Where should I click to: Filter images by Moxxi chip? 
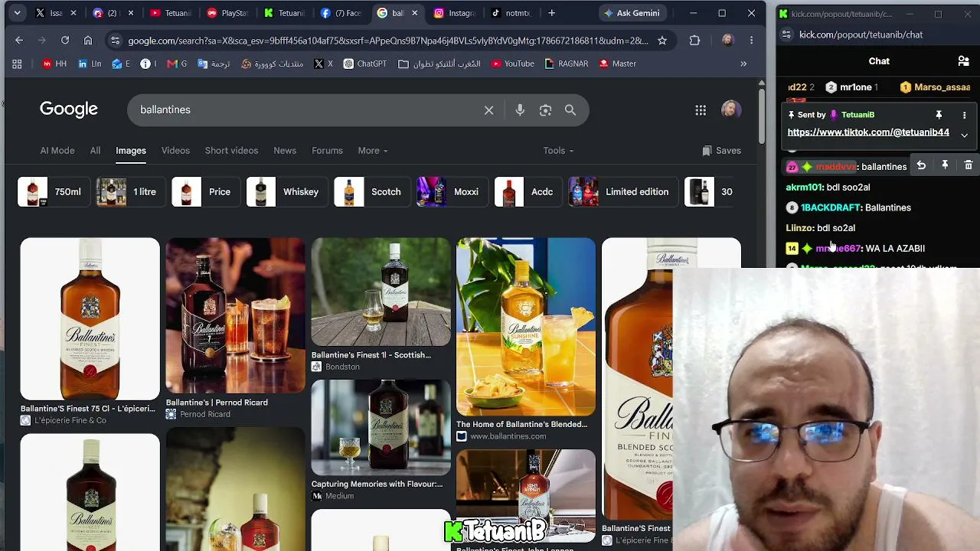click(x=452, y=192)
